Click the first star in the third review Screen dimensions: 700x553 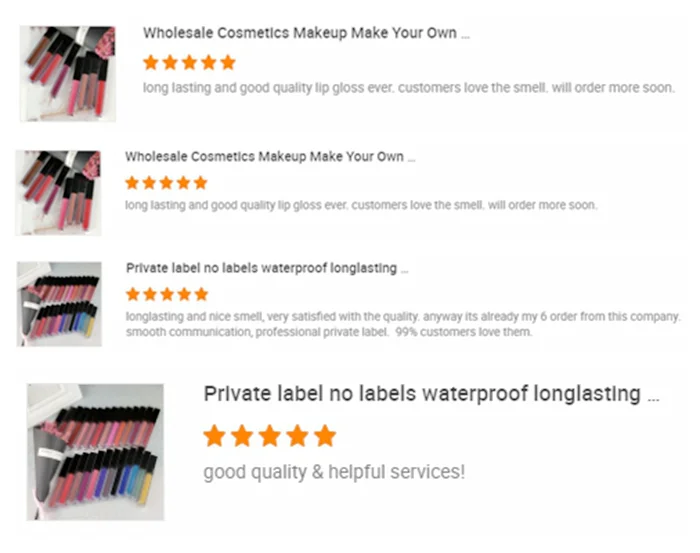[x=133, y=294]
